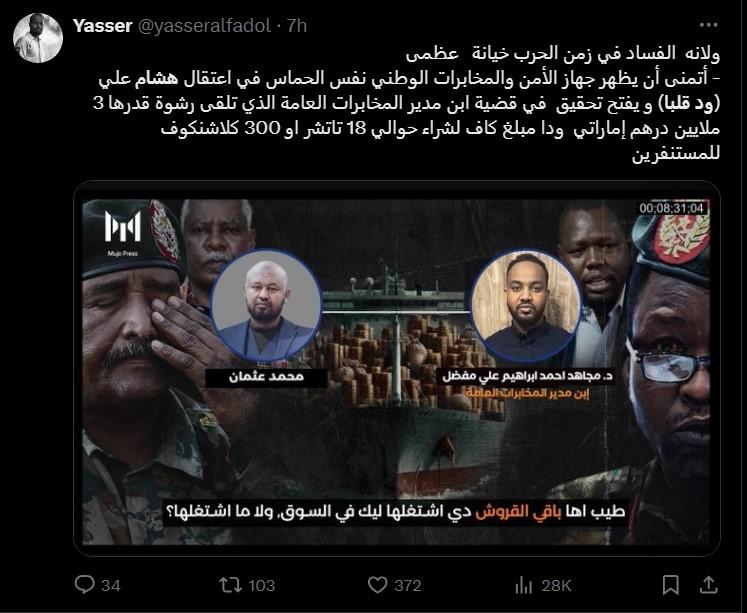The image size is (747, 613).
Task: Click the 372 likes count
Action: [x=408, y=585]
